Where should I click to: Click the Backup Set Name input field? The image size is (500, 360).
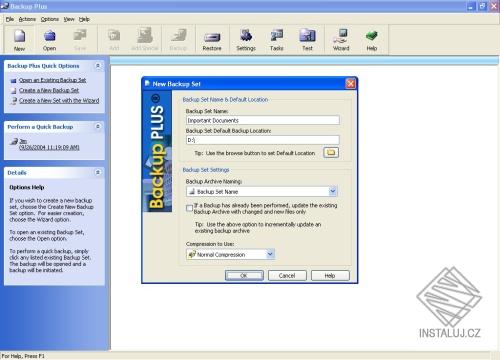point(263,120)
